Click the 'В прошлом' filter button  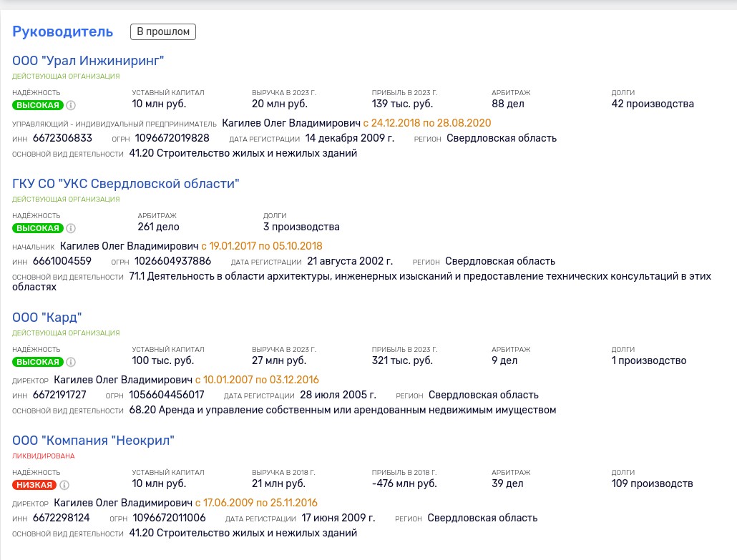coord(163,32)
